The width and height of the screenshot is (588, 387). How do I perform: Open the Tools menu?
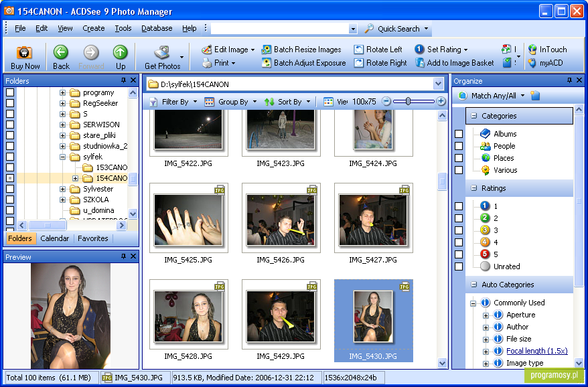pyautogui.click(x=123, y=28)
